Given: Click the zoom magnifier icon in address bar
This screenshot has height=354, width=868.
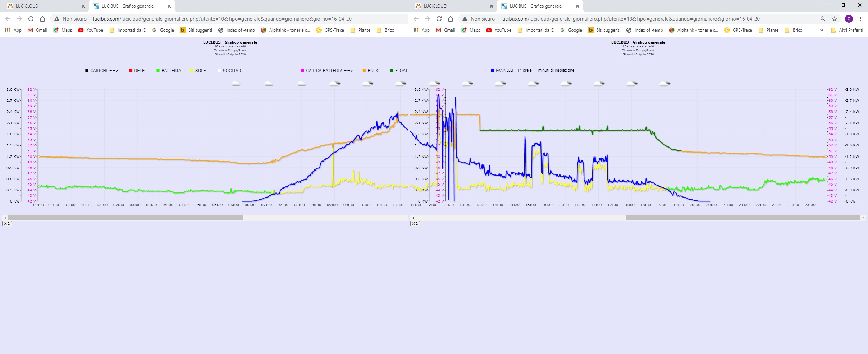Looking at the screenshot, I should [x=823, y=19].
